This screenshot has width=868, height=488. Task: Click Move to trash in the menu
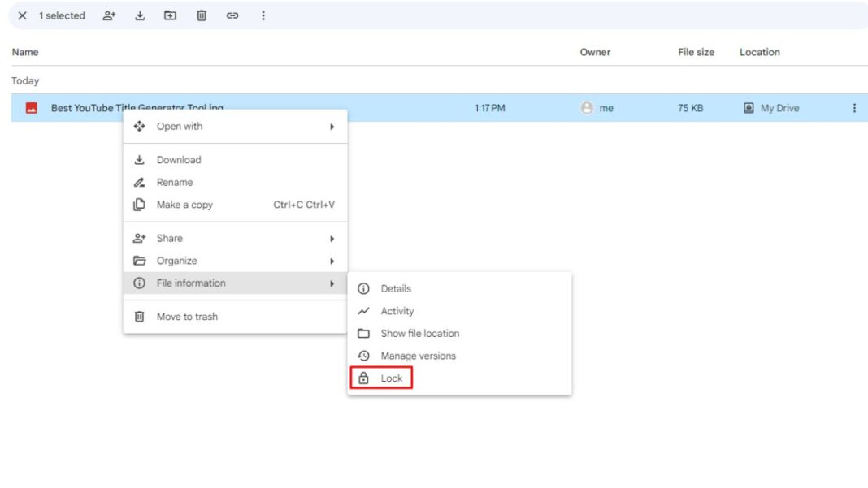186,316
